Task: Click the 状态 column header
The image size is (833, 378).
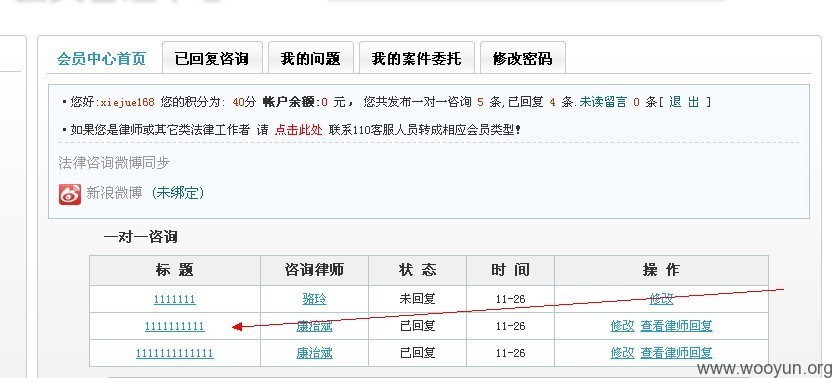Action: [x=417, y=270]
